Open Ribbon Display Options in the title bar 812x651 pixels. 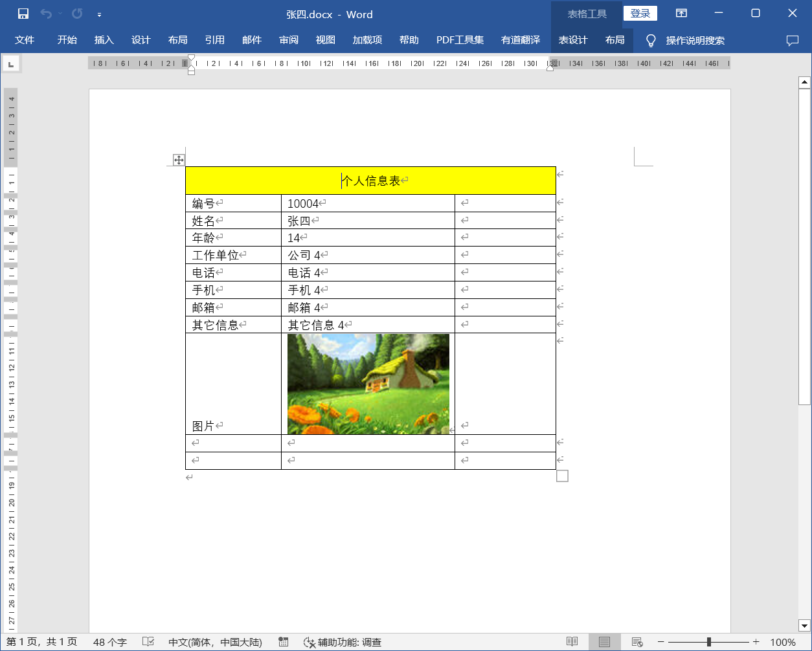pyautogui.click(x=682, y=14)
